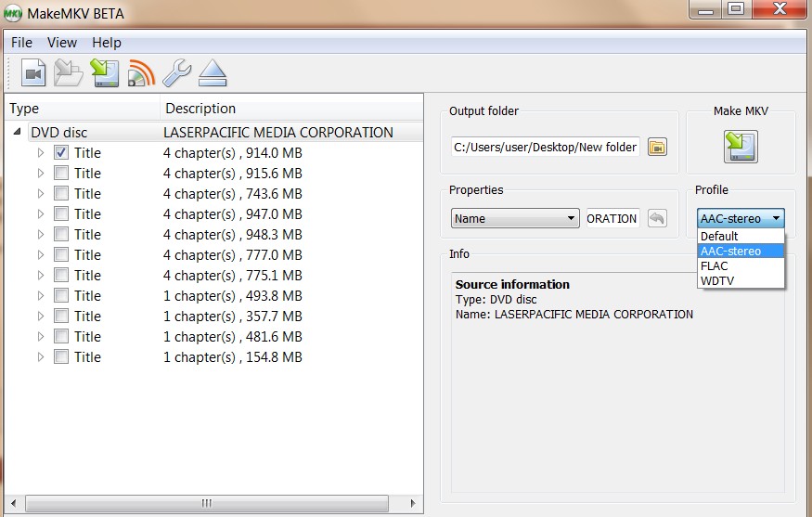
Task: Expand the 915.6 MB title node
Action: coord(41,173)
